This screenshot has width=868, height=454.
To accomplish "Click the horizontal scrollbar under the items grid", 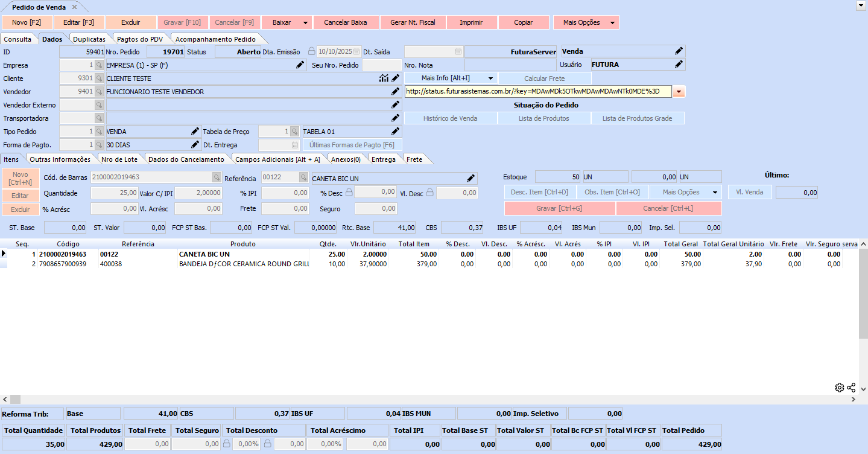I will pyautogui.click(x=422, y=400).
